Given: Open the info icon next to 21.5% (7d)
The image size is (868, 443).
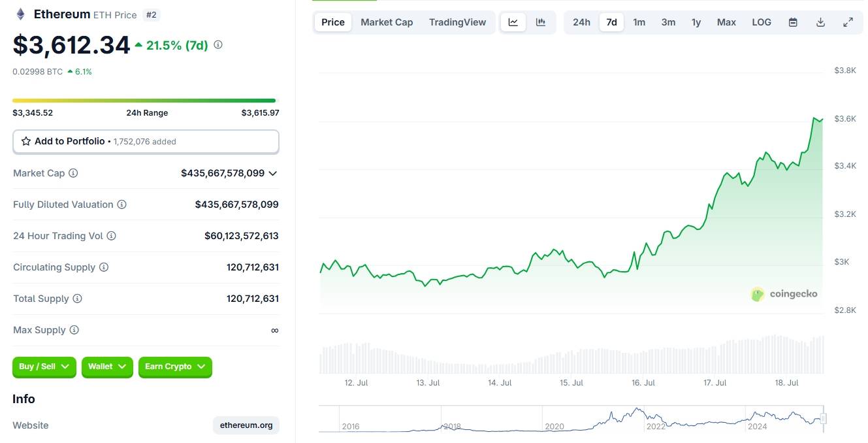Looking at the screenshot, I should coord(218,45).
